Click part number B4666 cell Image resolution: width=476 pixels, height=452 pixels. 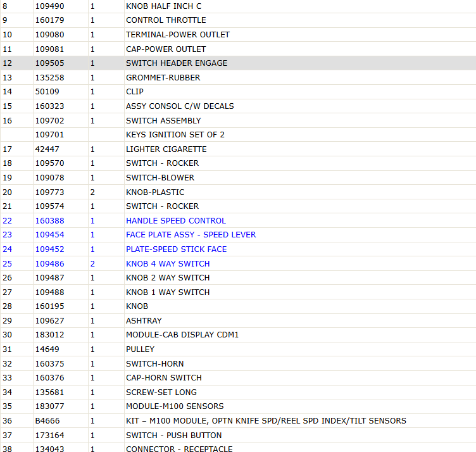point(61,421)
